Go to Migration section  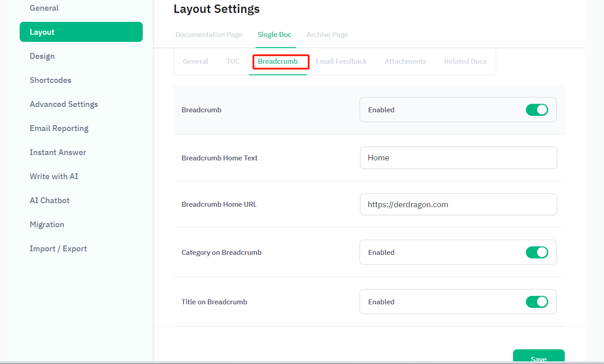click(47, 225)
